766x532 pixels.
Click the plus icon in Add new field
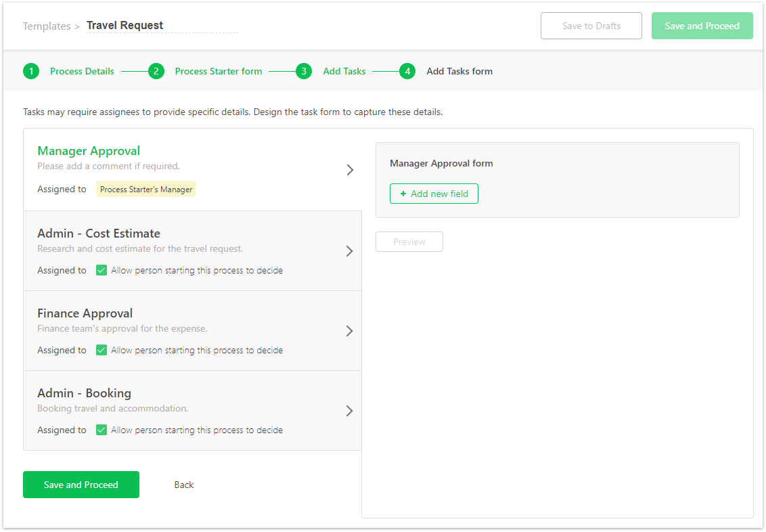click(x=403, y=194)
